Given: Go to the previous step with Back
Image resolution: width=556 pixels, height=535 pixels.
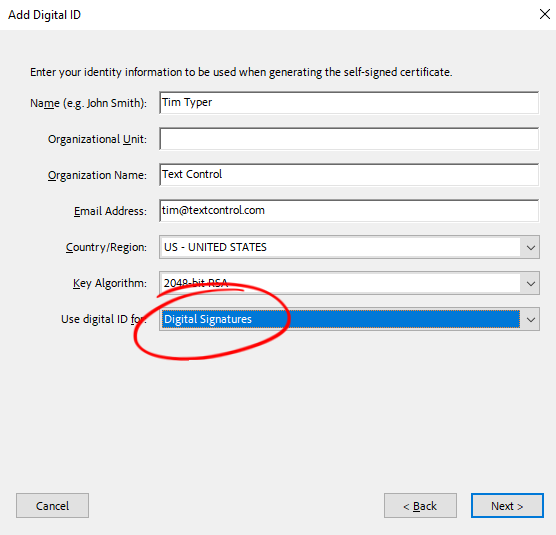Looking at the screenshot, I should [420, 506].
